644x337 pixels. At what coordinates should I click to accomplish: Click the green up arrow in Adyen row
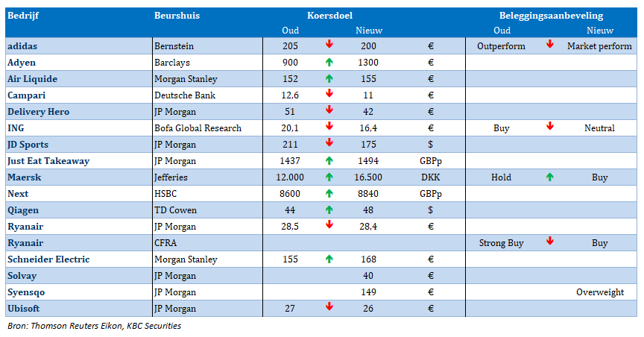tap(329, 63)
